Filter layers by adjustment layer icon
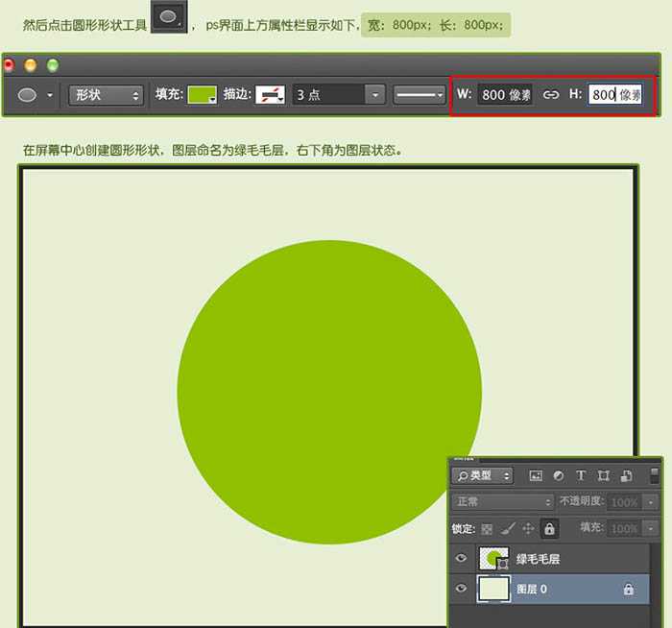Viewport: 672px width, 628px height. click(559, 475)
